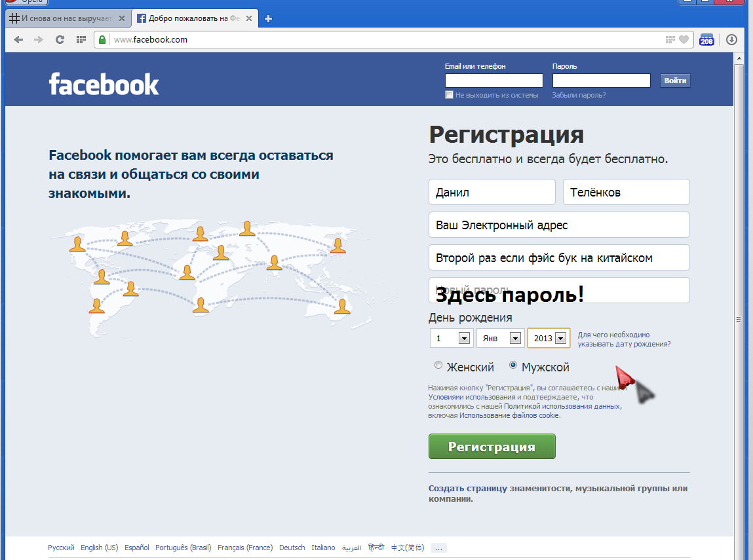Click the last name field 'Телёнков'

click(627, 192)
